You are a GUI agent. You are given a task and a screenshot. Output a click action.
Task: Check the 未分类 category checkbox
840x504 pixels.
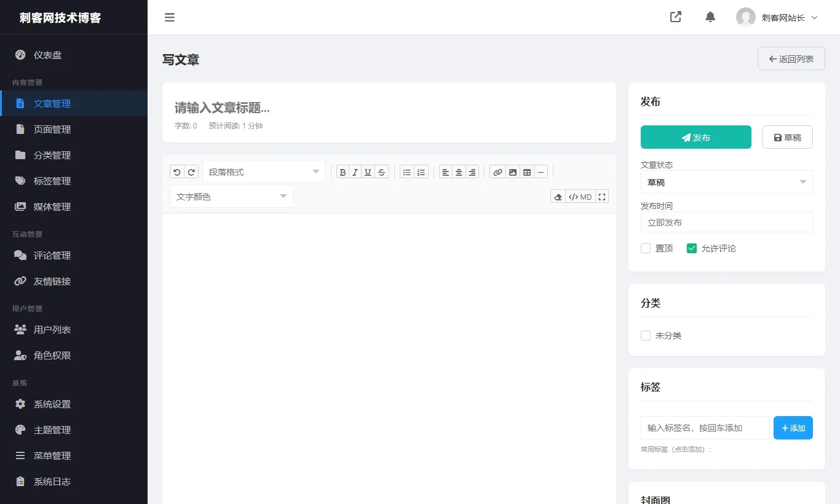click(646, 336)
